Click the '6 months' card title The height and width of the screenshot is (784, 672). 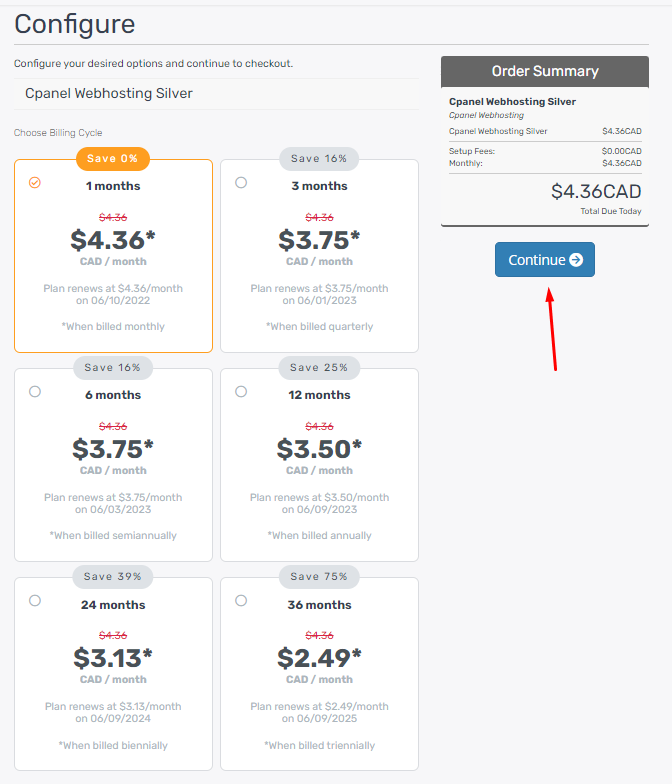[x=113, y=395]
